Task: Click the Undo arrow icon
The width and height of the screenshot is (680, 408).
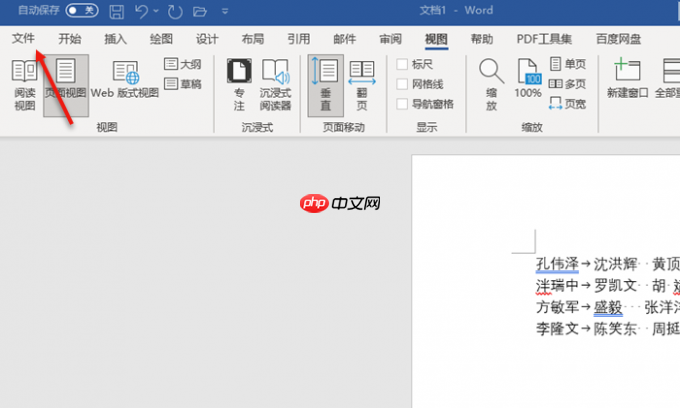Action: coord(141,11)
